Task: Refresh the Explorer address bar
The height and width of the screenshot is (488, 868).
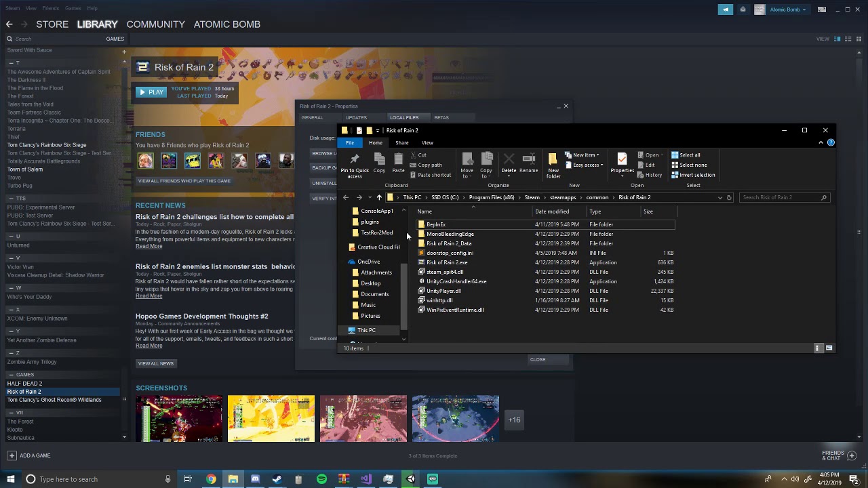Action: [729, 197]
